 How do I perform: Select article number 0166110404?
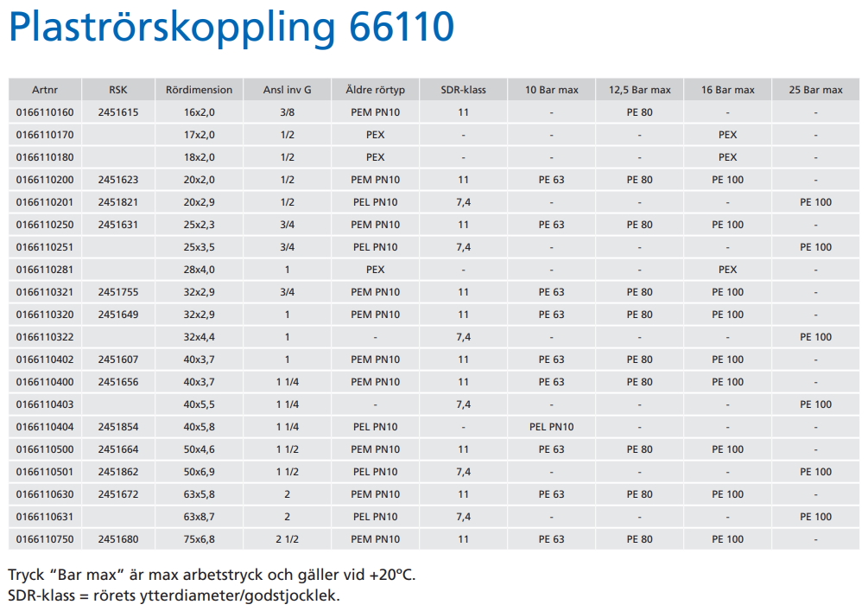tap(45, 427)
